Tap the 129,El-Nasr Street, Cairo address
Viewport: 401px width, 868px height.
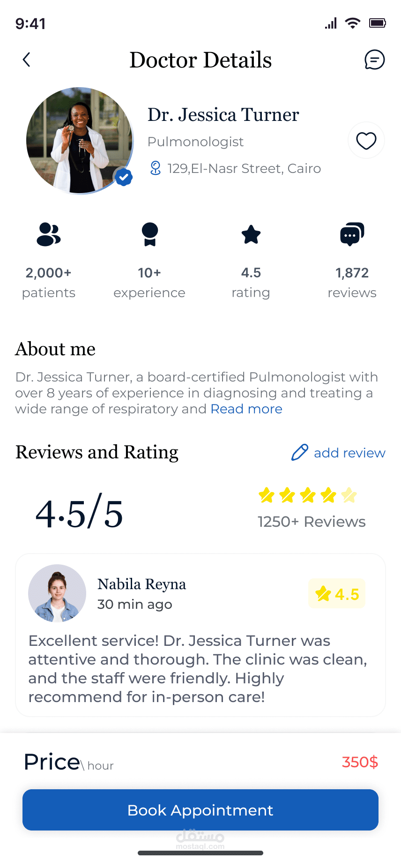(244, 168)
